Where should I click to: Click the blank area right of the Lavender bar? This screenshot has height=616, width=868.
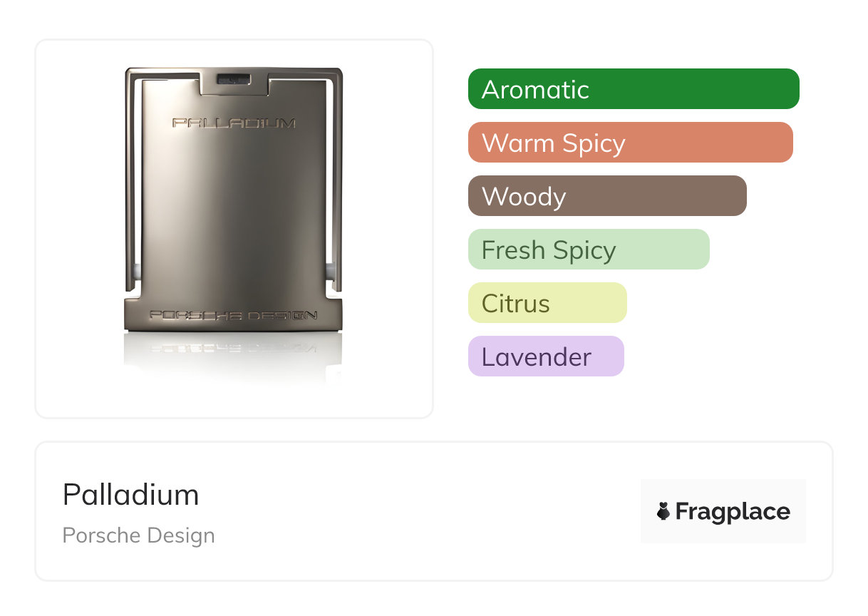tap(713, 356)
